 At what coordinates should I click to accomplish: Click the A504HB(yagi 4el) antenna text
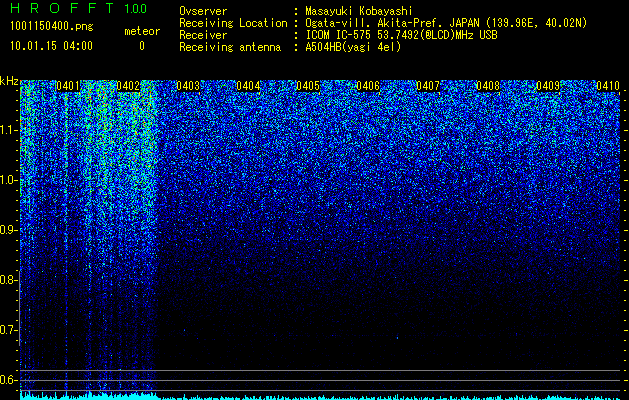click(x=353, y=47)
